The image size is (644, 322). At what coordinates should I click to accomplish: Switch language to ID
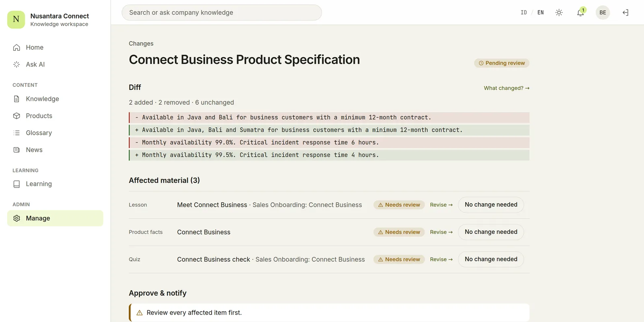coord(524,12)
